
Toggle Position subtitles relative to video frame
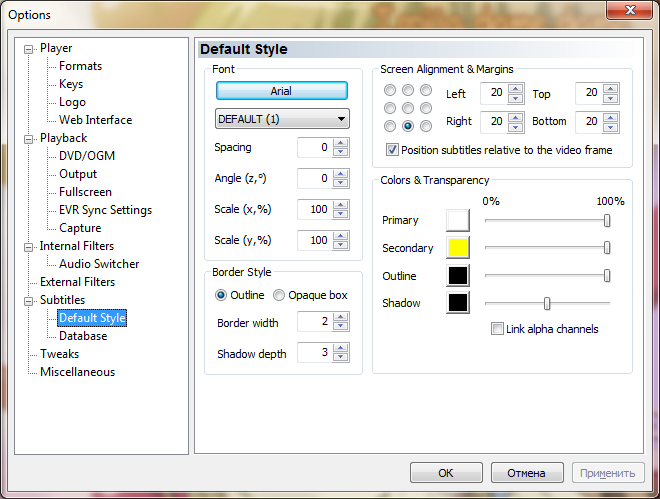tap(393, 150)
